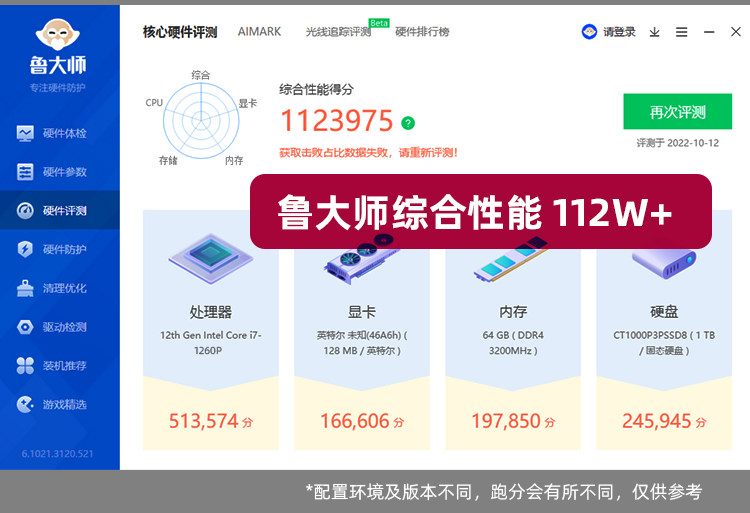The height and width of the screenshot is (513, 750).
Task: Click total score 1123975
Action: (337, 120)
